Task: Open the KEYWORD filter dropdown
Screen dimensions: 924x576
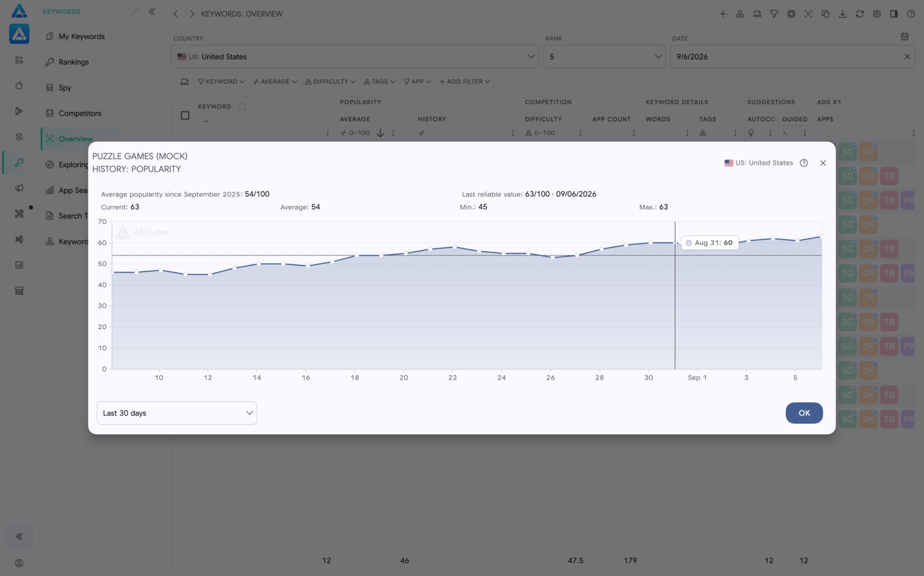Action: point(221,81)
